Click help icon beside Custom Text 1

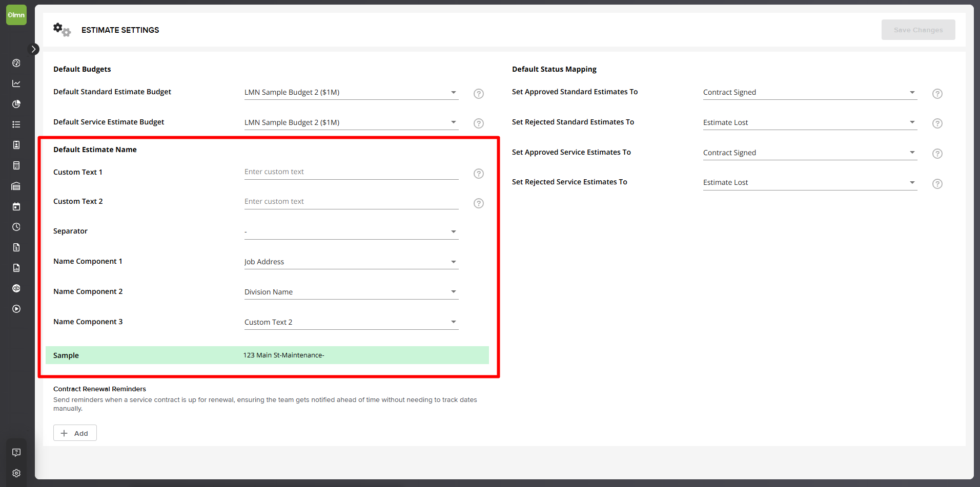coord(479,174)
